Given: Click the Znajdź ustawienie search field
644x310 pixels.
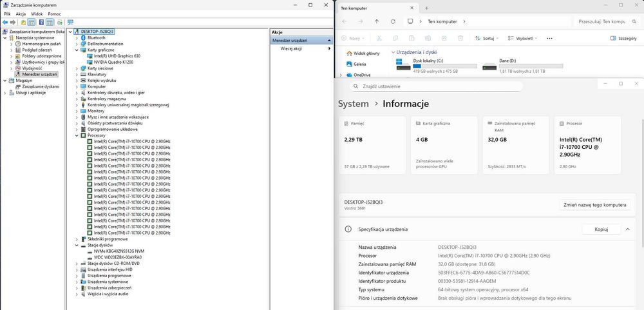Looking at the screenshot, I should (x=436, y=86).
